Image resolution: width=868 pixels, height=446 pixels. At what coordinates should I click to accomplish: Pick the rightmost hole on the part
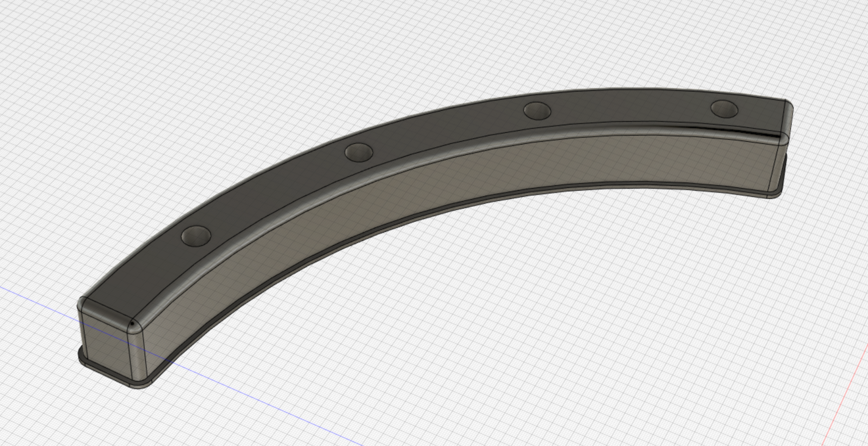tap(724, 109)
